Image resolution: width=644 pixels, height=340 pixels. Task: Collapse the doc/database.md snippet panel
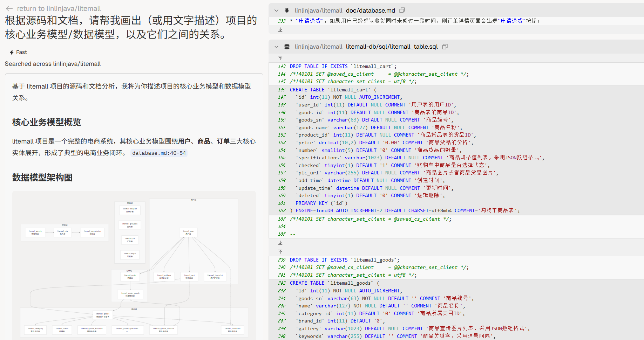pos(276,11)
